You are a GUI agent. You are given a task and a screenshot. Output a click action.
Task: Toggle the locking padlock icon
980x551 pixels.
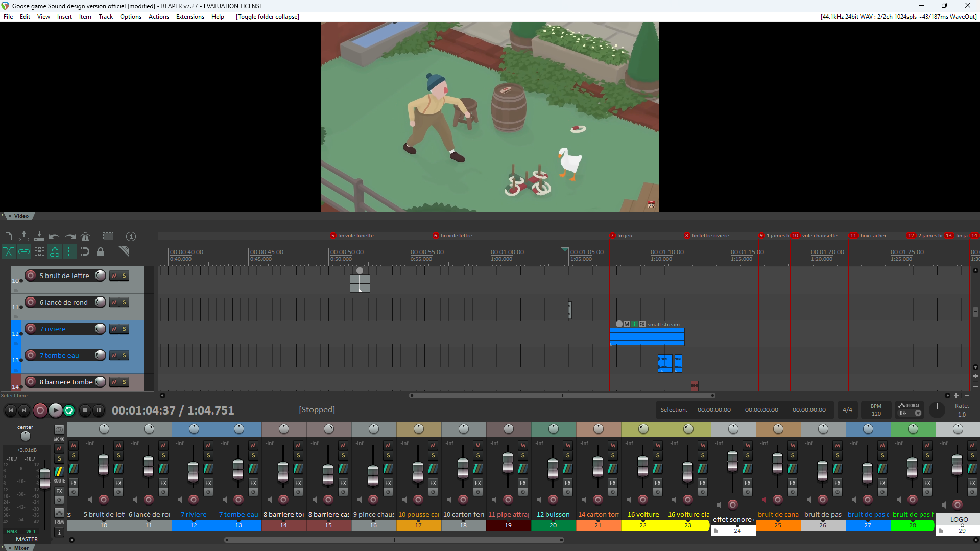point(101,251)
